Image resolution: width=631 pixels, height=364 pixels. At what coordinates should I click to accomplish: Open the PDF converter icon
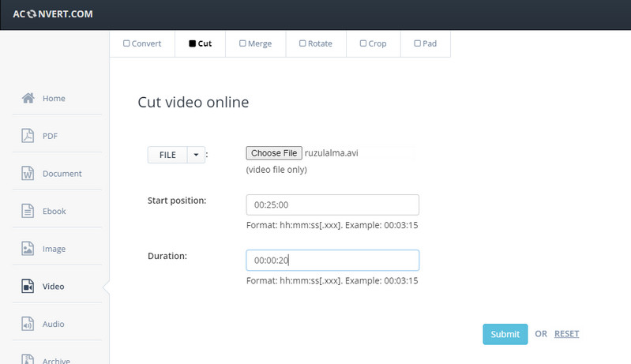pos(28,136)
